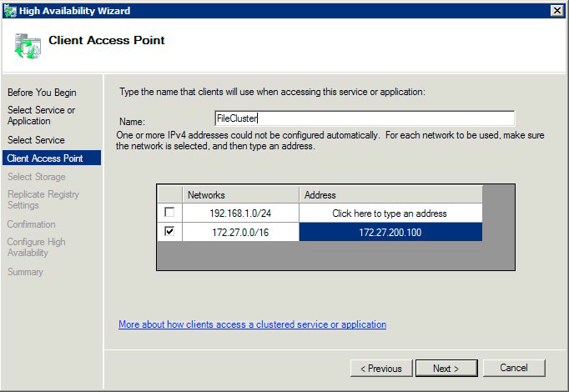The width and height of the screenshot is (569, 392).
Task: Click the Configure High Availability step
Action: pos(36,247)
